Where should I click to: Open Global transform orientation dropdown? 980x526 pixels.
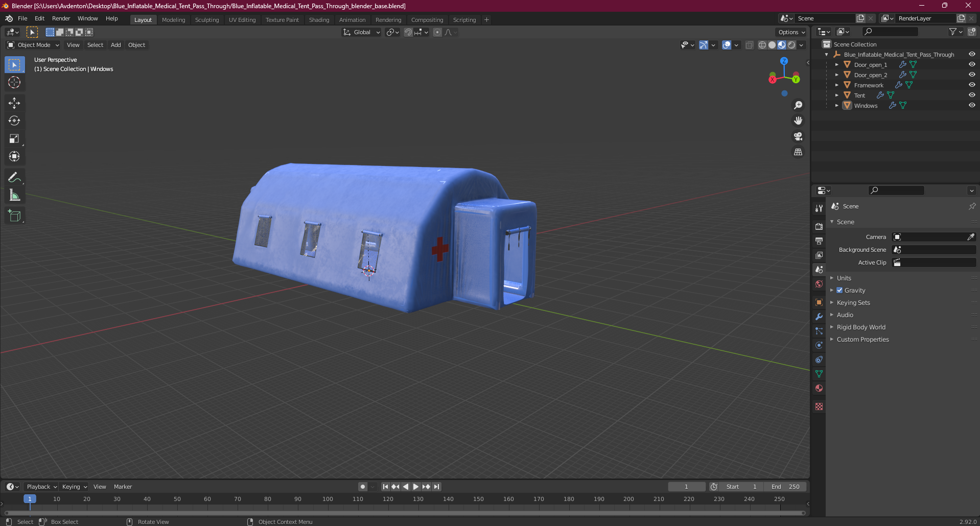[x=362, y=32]
